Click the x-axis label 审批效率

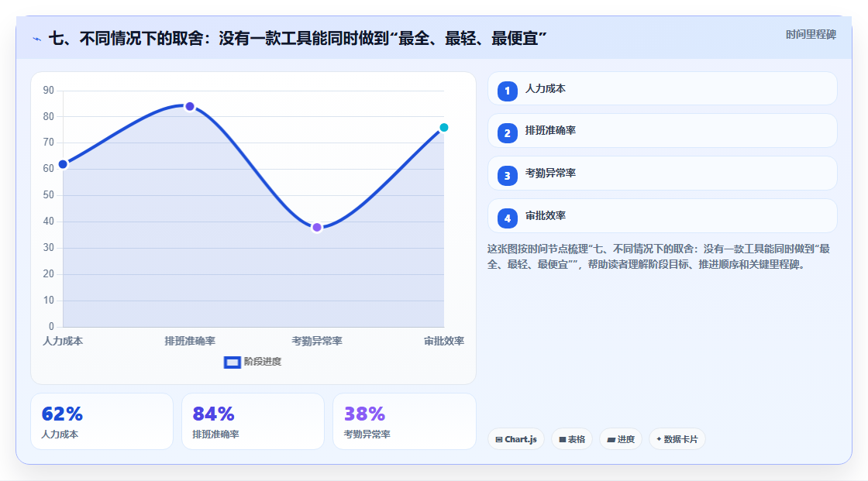pos(444,342)
